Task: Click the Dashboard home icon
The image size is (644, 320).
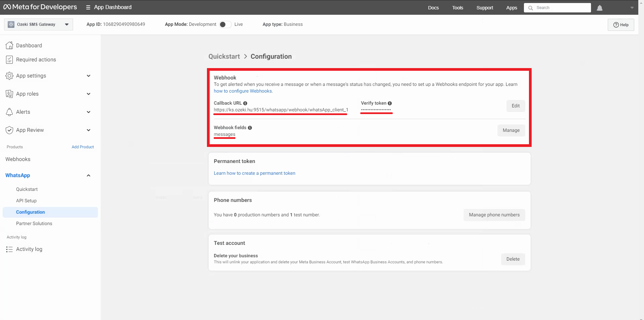Action: click(9, 45)
